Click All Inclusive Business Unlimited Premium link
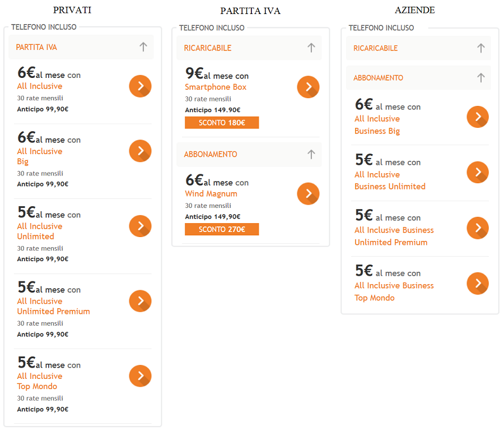The image size is (504, 431). [394, 236]
